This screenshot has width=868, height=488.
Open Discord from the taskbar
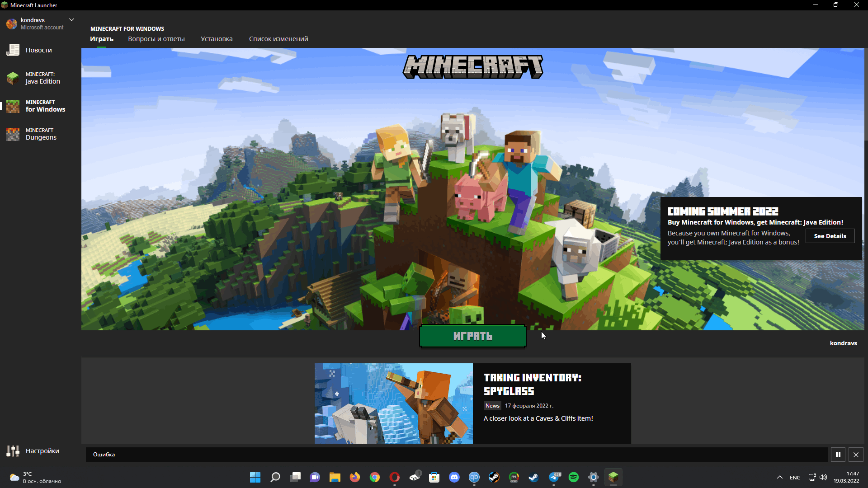pos(454,477)
